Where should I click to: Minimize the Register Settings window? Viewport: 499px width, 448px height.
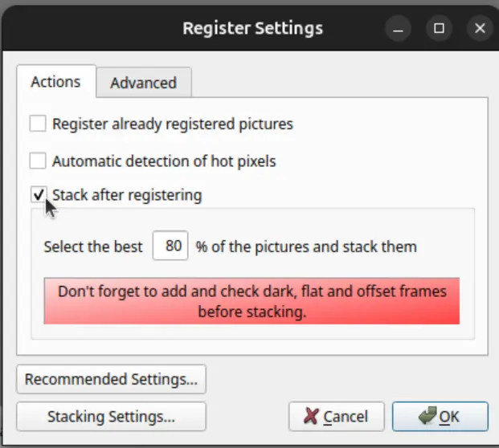[398, 28]
